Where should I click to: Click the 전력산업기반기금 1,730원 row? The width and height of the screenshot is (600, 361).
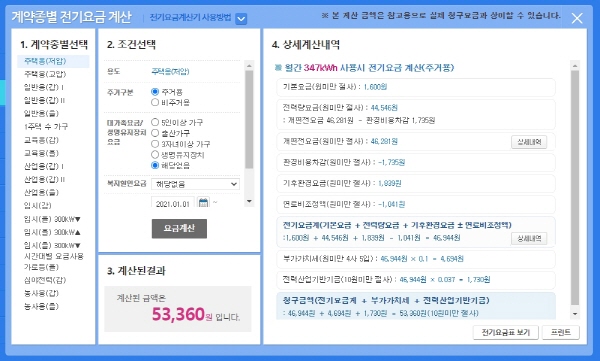coord(416,279)
